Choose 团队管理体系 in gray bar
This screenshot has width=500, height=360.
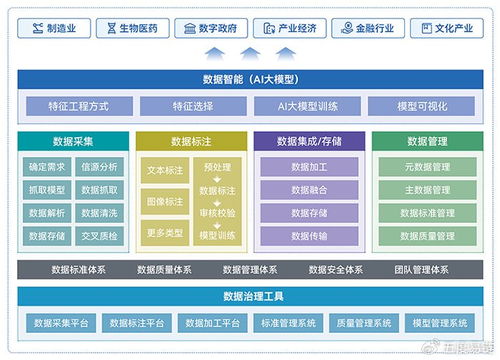coord(421,270)
